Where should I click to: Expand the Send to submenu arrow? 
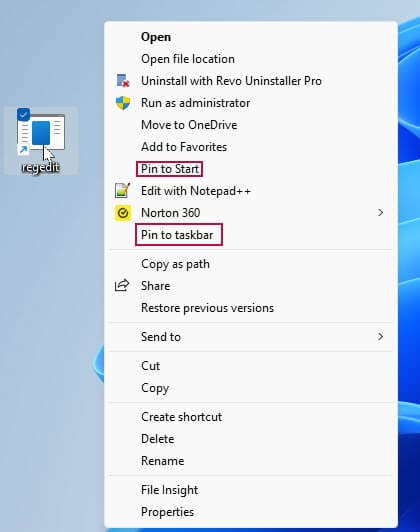(380, 337)
